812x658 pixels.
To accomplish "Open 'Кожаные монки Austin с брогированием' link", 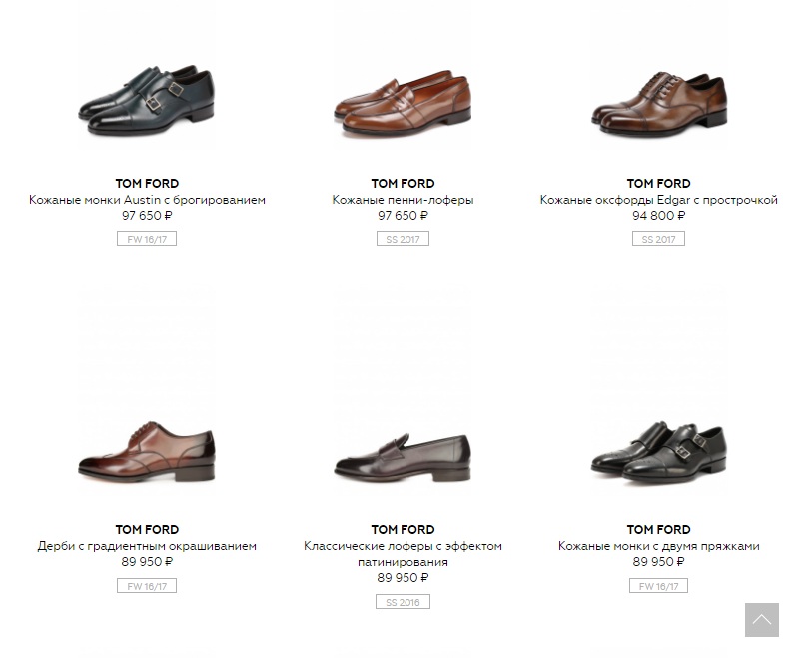I will (147, 200).
